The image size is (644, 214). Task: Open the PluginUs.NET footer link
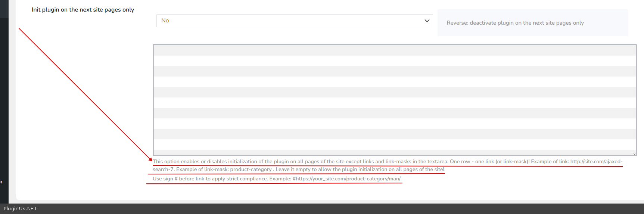click(21, 209)
